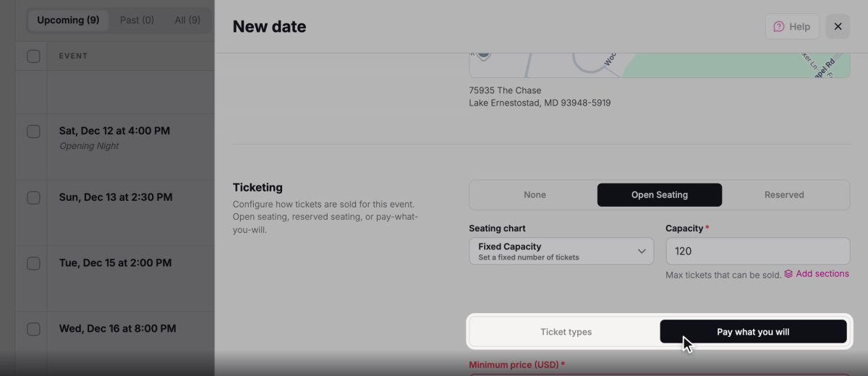This screenshot has height=376, width=868.
Task: Select the Open Seating option
Action: (x=660, y=195)
